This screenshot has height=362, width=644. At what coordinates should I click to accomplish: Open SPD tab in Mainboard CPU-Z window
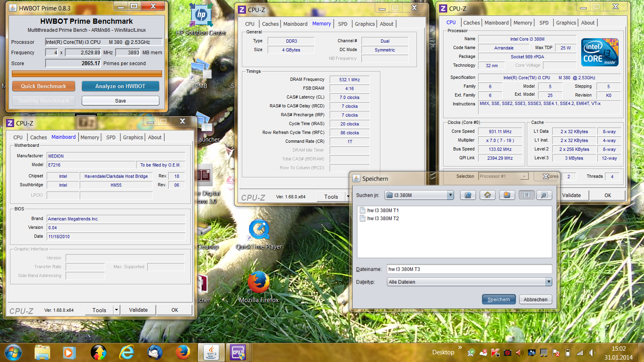pyautogui.click(x=111, y=137)
